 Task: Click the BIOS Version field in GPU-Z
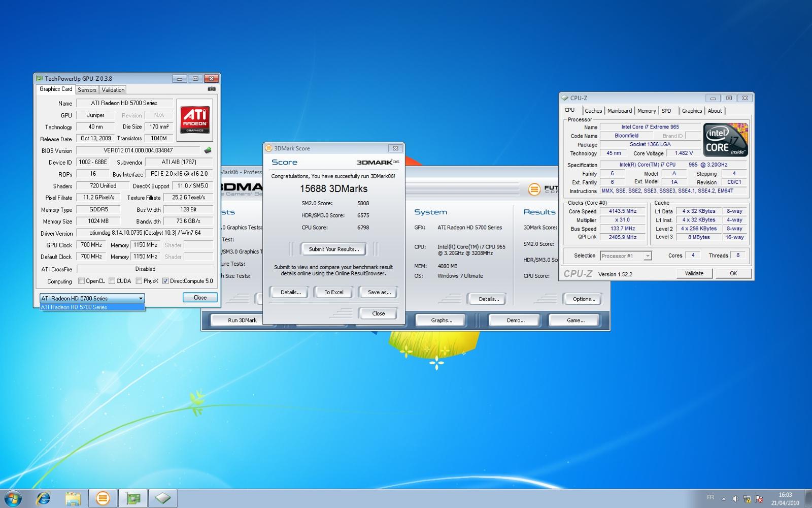click(138, 150)
